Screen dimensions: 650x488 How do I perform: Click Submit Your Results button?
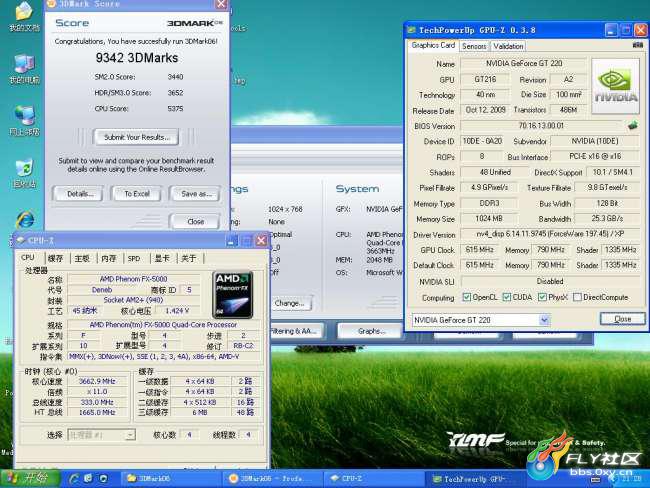click(136, 137)
